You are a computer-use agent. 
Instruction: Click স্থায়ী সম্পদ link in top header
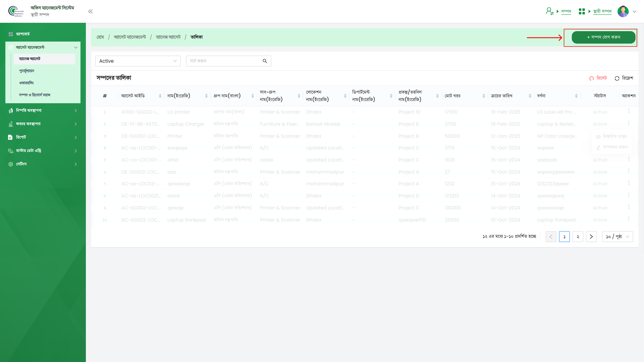602,11
